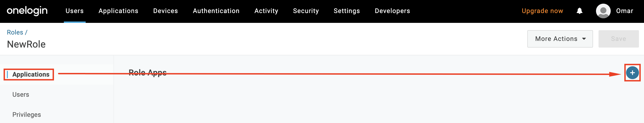
Task: Open the Devices menu
Action: tap(166, 11)
